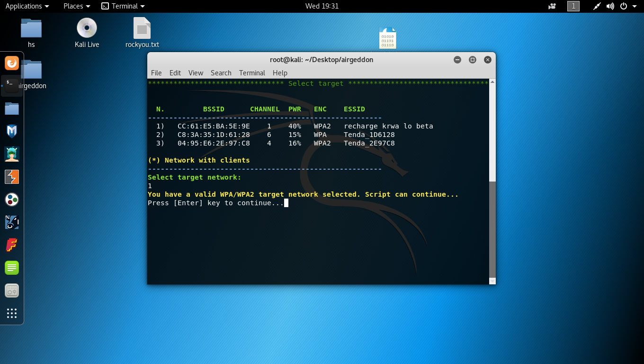Click the ESSID Tenda_2E97C8
Image resolution: width=644 pixels, height=364 pixels.
(369, 143)
